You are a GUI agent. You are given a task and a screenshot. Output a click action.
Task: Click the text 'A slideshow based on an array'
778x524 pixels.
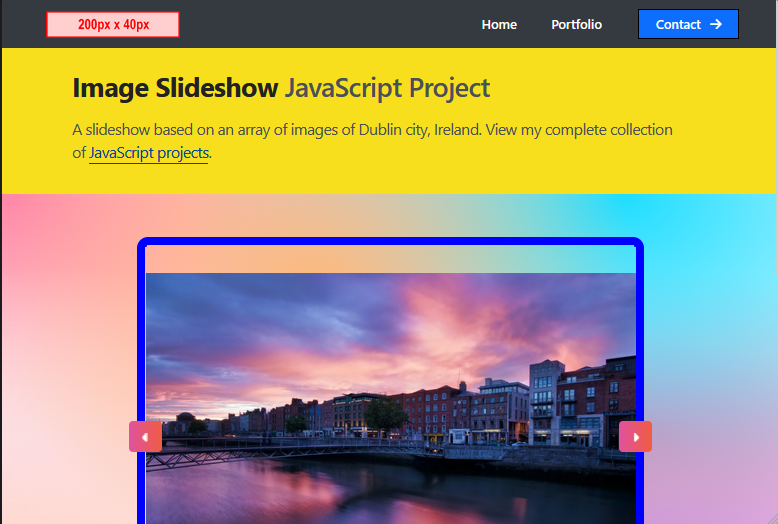[172, 130]
